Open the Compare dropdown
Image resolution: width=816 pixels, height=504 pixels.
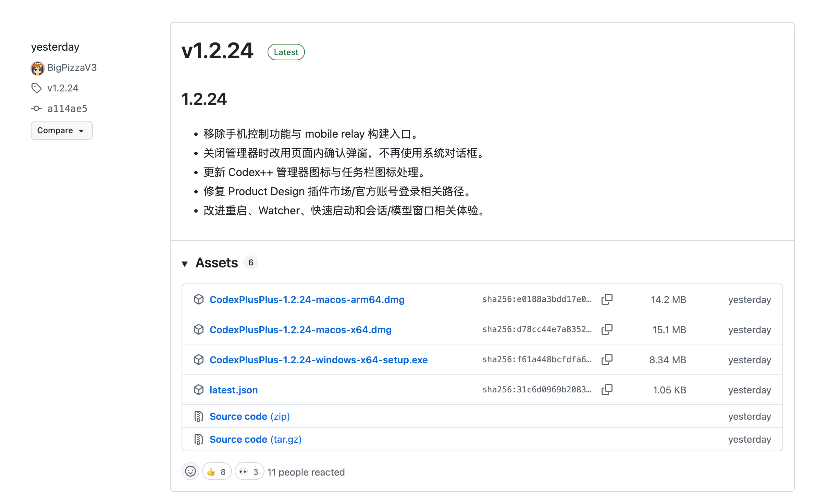click(62, 130)
